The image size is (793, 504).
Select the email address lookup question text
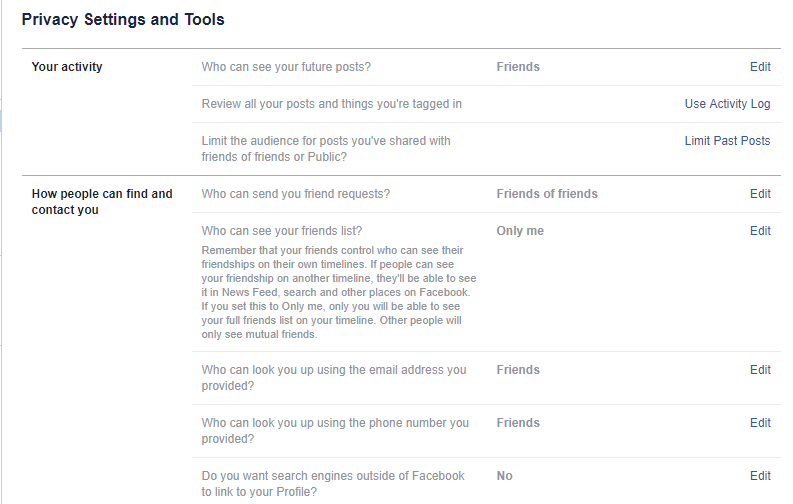click(x=334, y=378)
